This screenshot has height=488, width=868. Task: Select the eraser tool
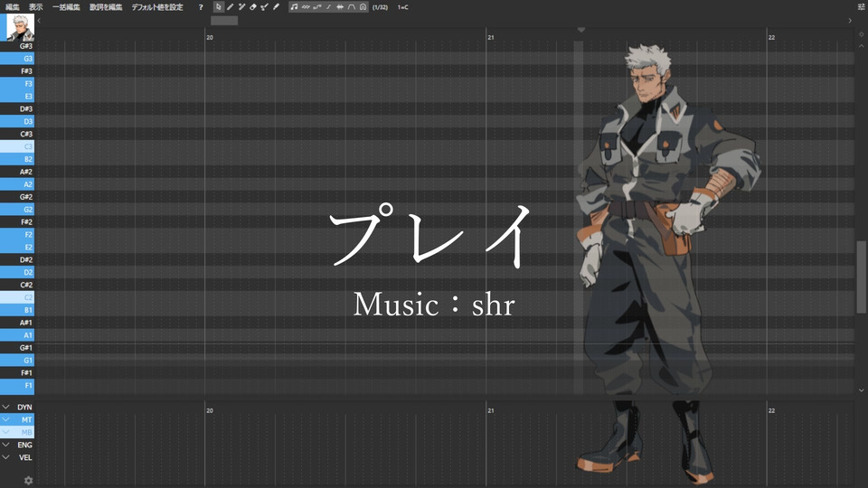253,7
